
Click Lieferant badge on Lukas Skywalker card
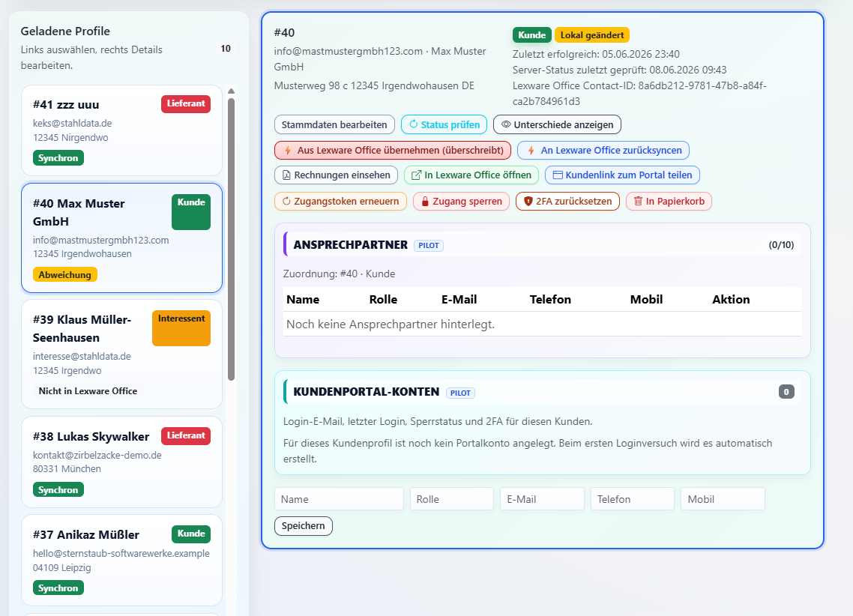click(x=185, y=435)
